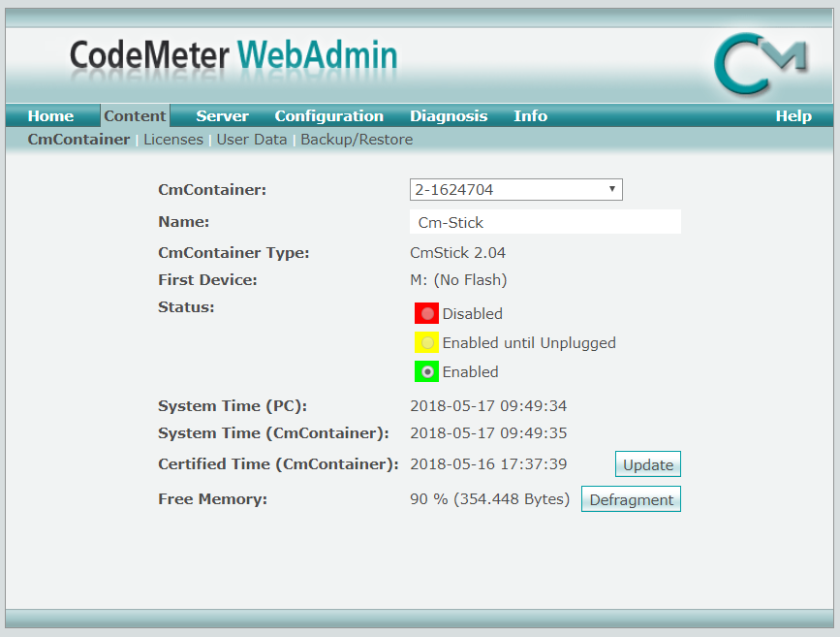The width and height of the screenshot is (840, 637).
Task: Select the Disabled status radio button
Action: [x=427, y=314]
